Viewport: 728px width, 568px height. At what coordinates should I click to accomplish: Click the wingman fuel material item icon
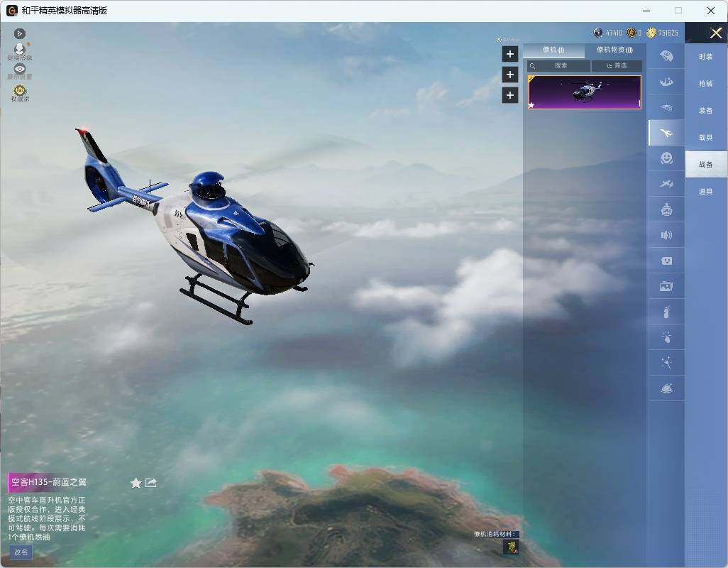511,547
